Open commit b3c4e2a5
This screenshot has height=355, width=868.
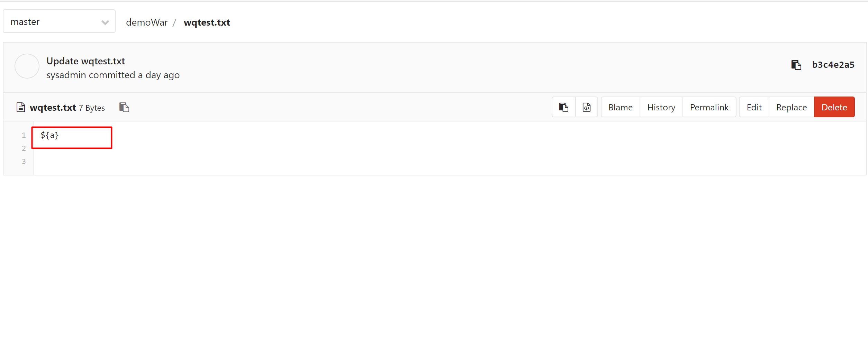(x=833, y=65)
